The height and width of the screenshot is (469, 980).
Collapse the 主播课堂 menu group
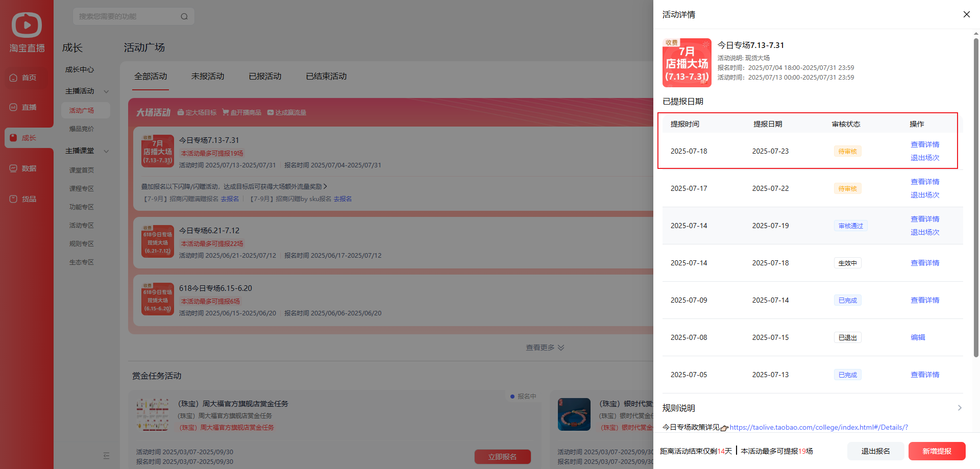point(106,151)
